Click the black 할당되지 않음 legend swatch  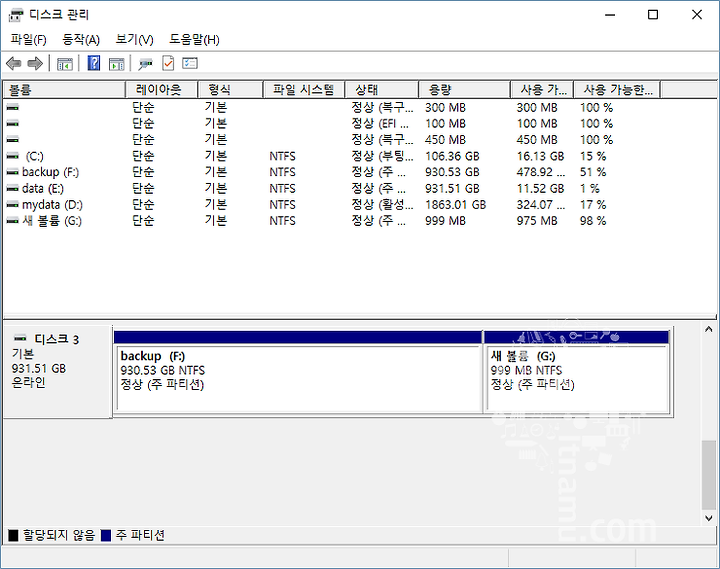13,535
